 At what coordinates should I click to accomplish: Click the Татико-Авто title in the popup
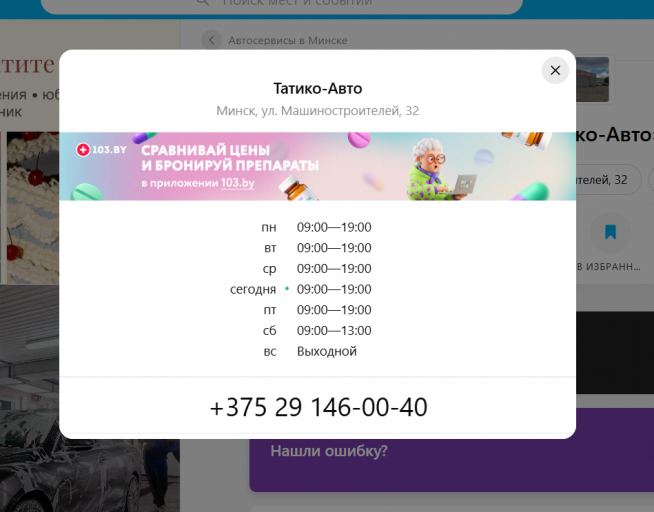[317, 88]
